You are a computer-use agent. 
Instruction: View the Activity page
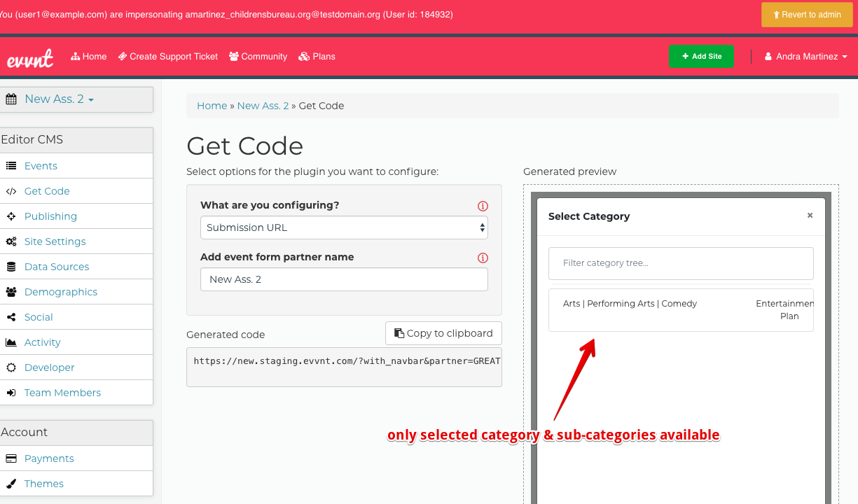point(42,342)
